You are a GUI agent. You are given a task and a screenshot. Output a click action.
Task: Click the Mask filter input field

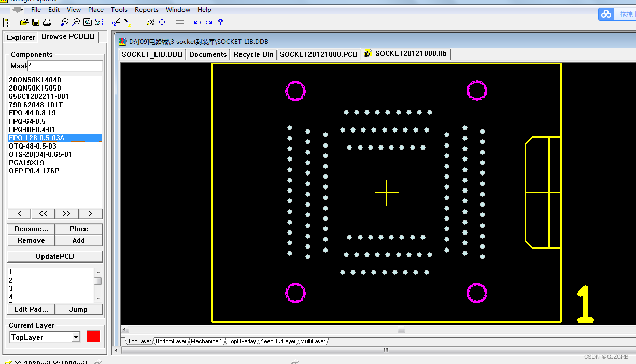(x=65, y=66)
